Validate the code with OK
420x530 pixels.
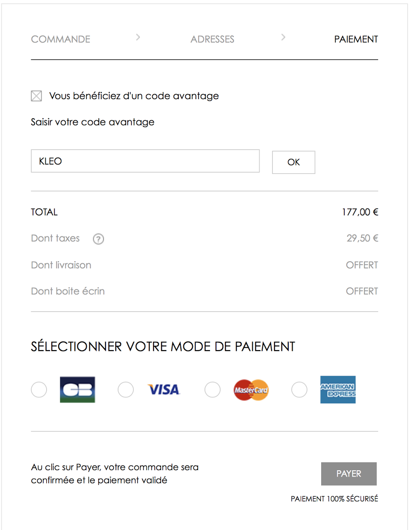point(293,162)
